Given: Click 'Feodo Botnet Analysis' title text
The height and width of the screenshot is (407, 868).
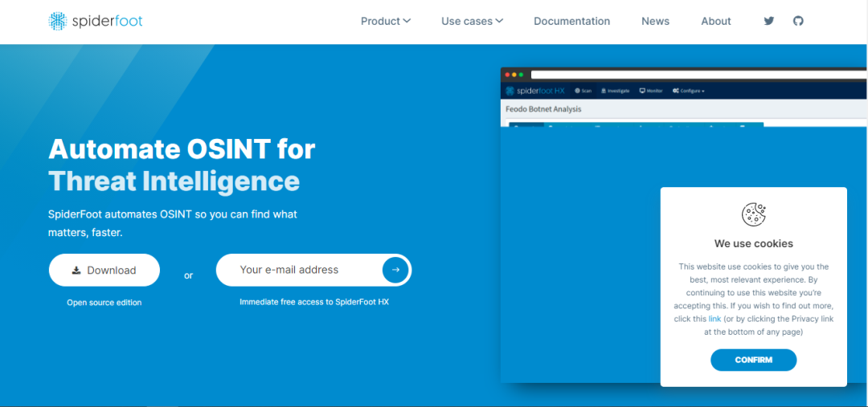Looking at the screenshot, I should (543, 109).
